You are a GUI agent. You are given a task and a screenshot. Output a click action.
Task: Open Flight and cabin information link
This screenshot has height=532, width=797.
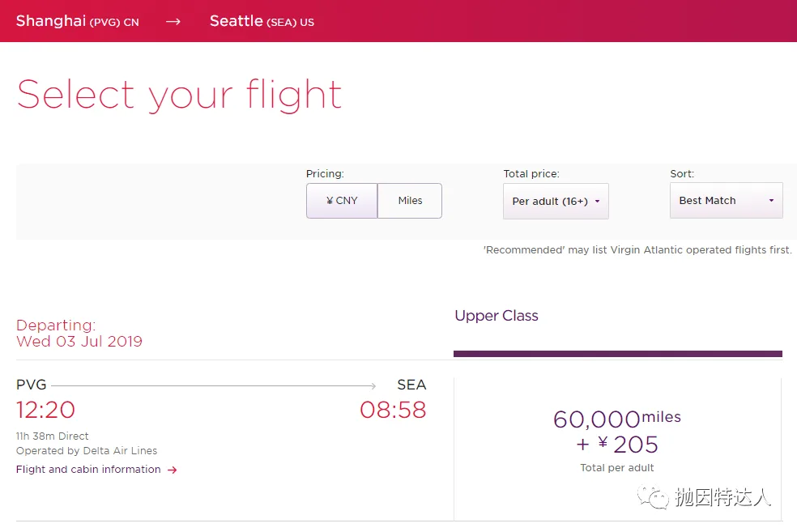tap(88, 470)
